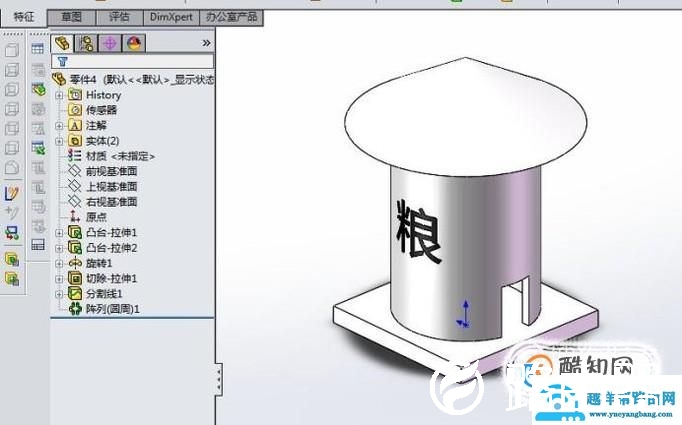Expand the 凸台-拉伸1 feature node

(59, 233)
